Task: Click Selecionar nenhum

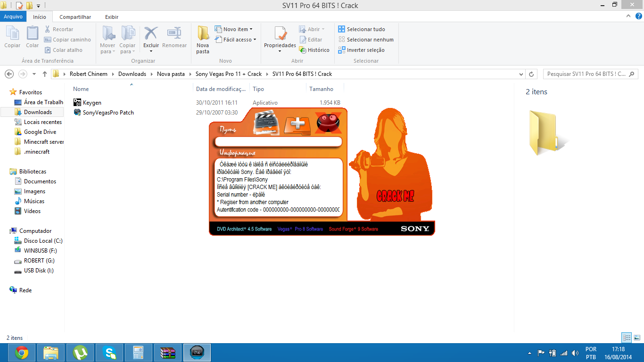Action: [x=366, y=40]
